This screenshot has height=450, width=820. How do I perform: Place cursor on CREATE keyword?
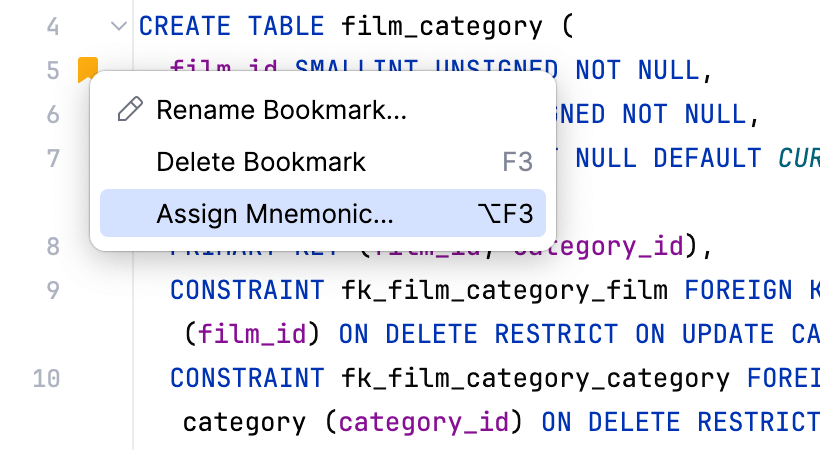pyautogui.click(x=185, y=26)
